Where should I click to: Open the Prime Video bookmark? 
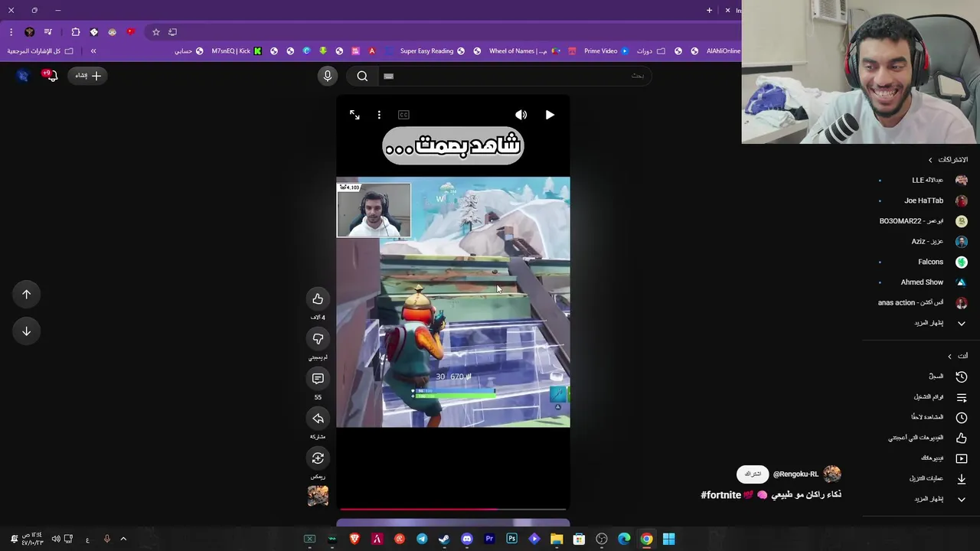606,51
